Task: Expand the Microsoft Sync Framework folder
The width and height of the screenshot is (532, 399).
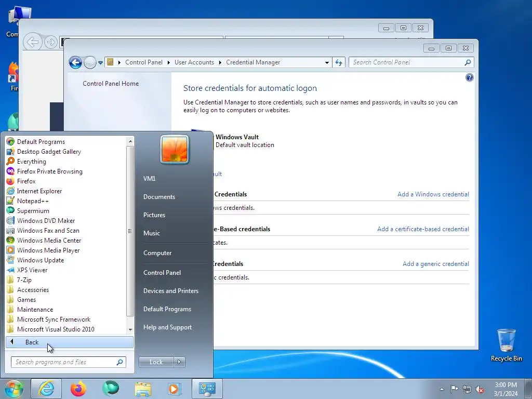Action: pyautogui.click(x=54, y=319)
